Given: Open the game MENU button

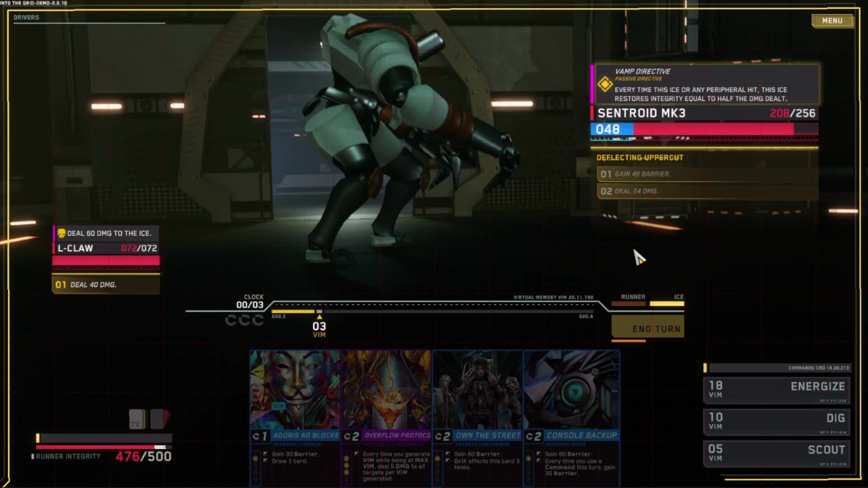Looking at the screenshot, I should [x=832, y=21].
